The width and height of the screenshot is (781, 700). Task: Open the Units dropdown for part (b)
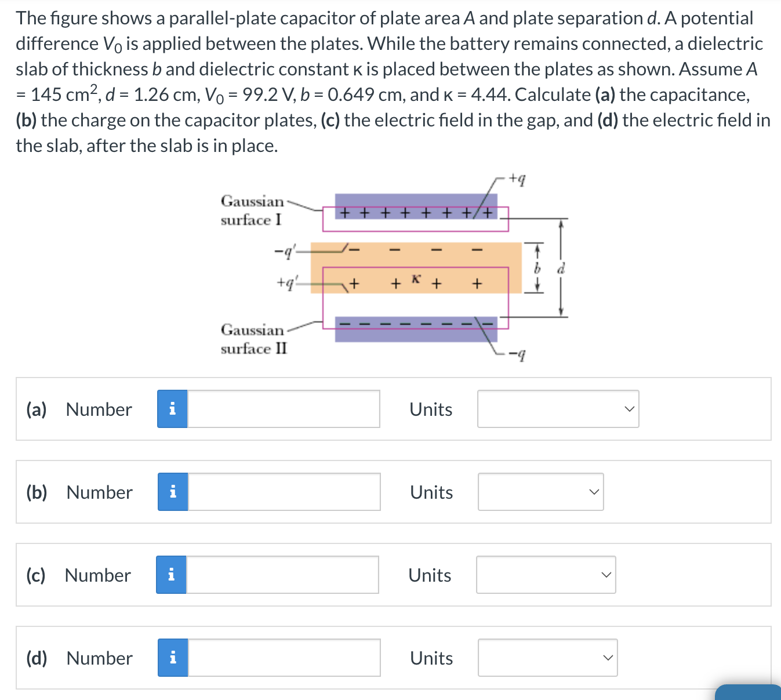coord(540,492)
